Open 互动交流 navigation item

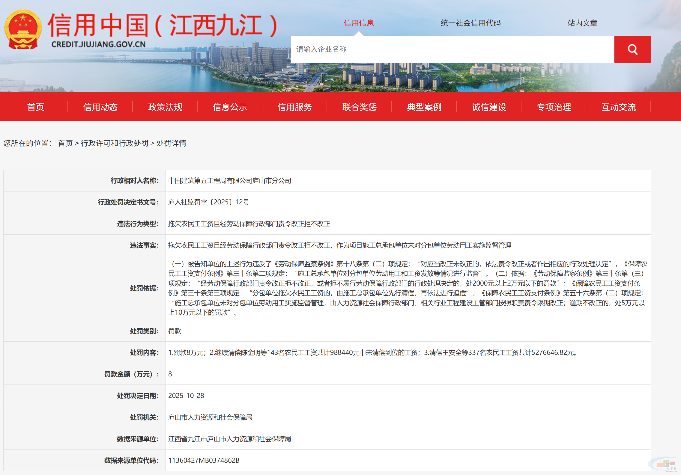tap(619, 106)
